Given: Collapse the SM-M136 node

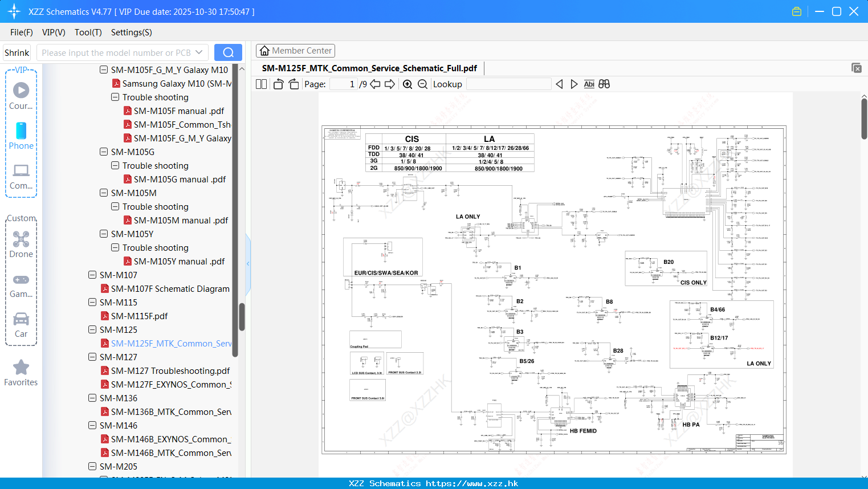Looking at the screenshot, I should click(x=92, y=398).
